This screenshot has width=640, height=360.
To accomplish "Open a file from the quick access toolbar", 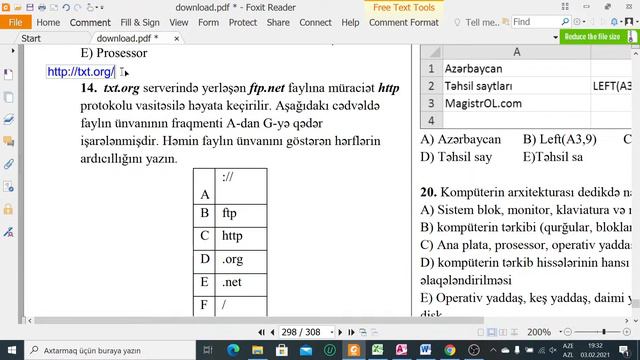I will [x=18, y=7].
